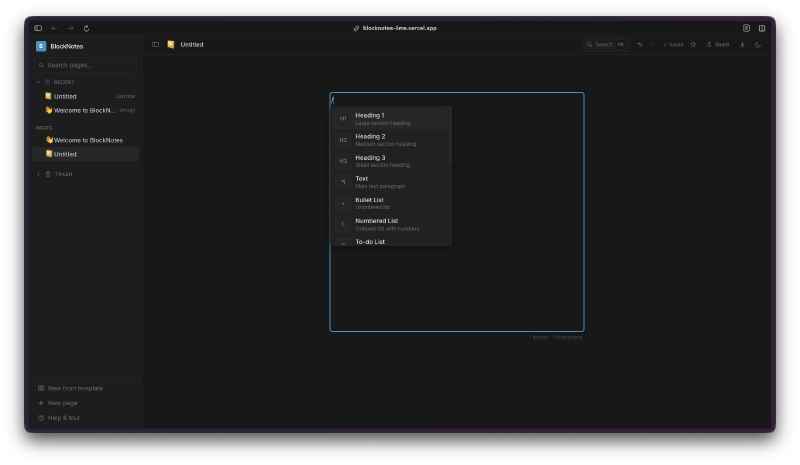Open the reader view icon in title bar
800x465 pixels.
point(746,28)
